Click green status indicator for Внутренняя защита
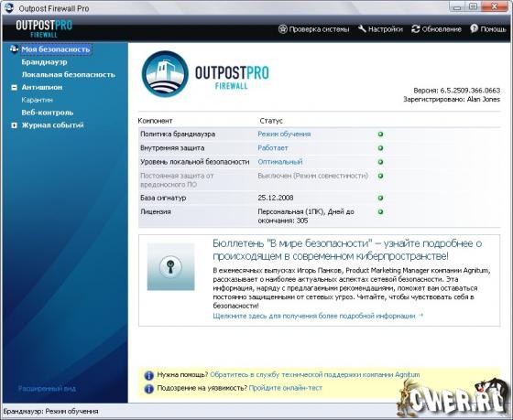The width and height of the screenshot is (513, 420). coord(380,148)
